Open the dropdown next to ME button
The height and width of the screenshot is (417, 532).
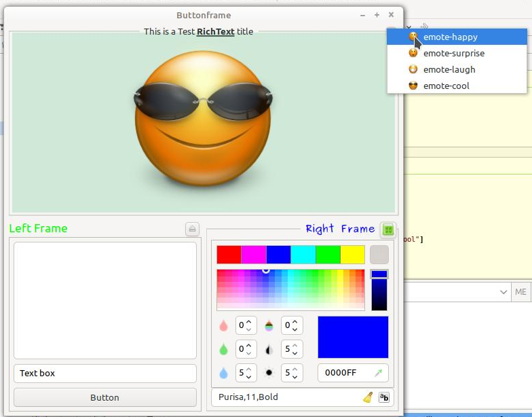coord(503,292)
